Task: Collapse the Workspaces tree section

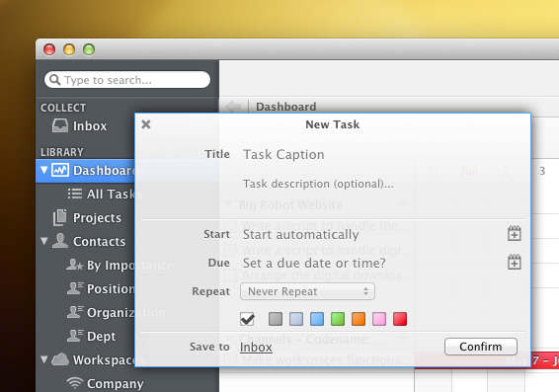Action: pos(44,359)
